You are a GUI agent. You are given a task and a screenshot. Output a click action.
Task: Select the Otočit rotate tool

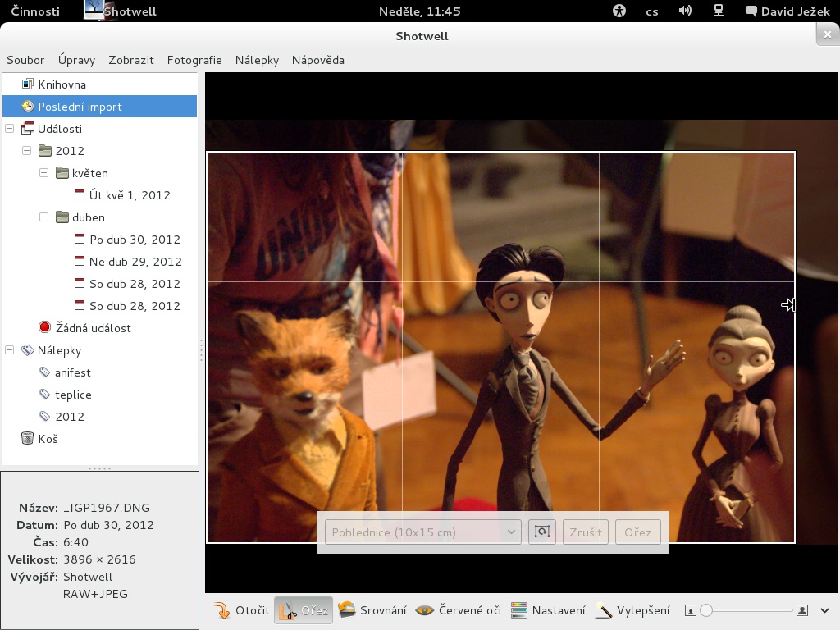point(242,610)
